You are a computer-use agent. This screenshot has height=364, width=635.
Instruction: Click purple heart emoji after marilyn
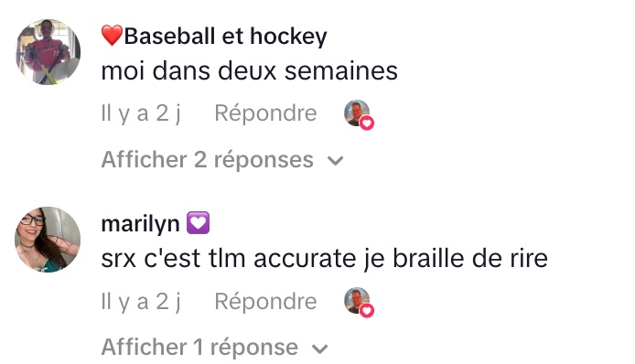[x=198, y=222]
